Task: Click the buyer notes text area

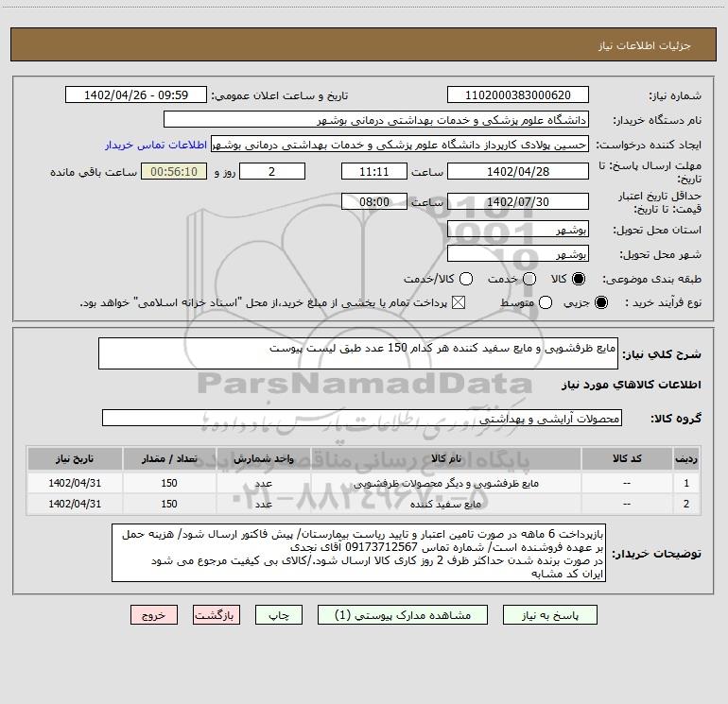Action: (359, 553)
